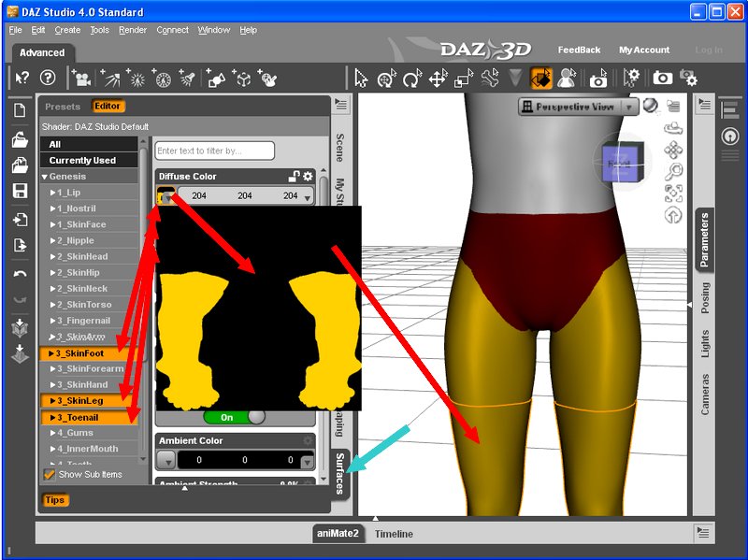The height and width of the screenshot is (560, 748).
Task: Click New scene icon in left sidebar
Action: (x=20, y=110)
